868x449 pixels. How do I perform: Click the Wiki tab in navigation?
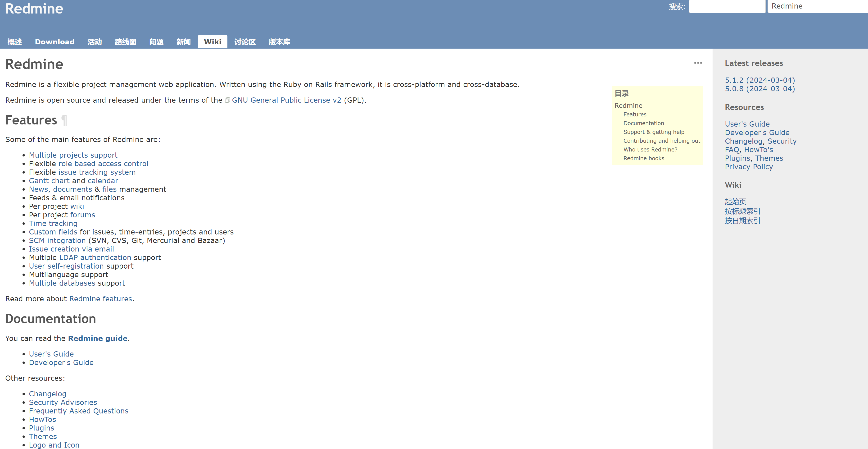pos(212,41)
